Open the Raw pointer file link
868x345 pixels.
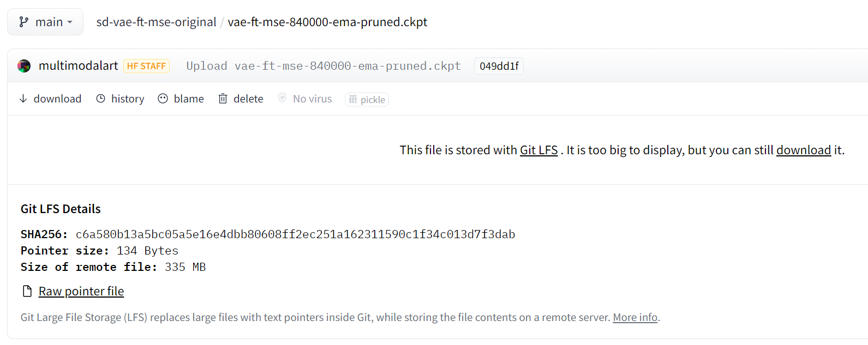click(81, 291)
